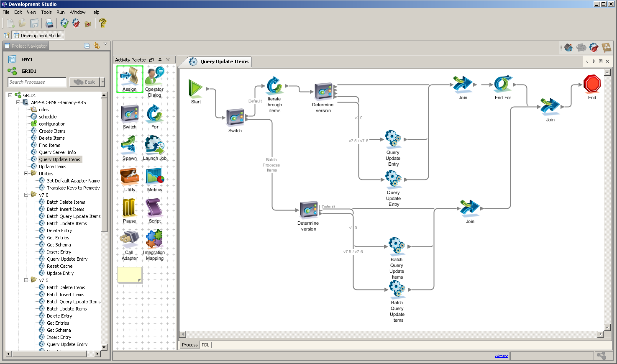Screen dimensions: 617x364
Task: Pin the Activity Palette panel
Action: (x=159, y=59)
